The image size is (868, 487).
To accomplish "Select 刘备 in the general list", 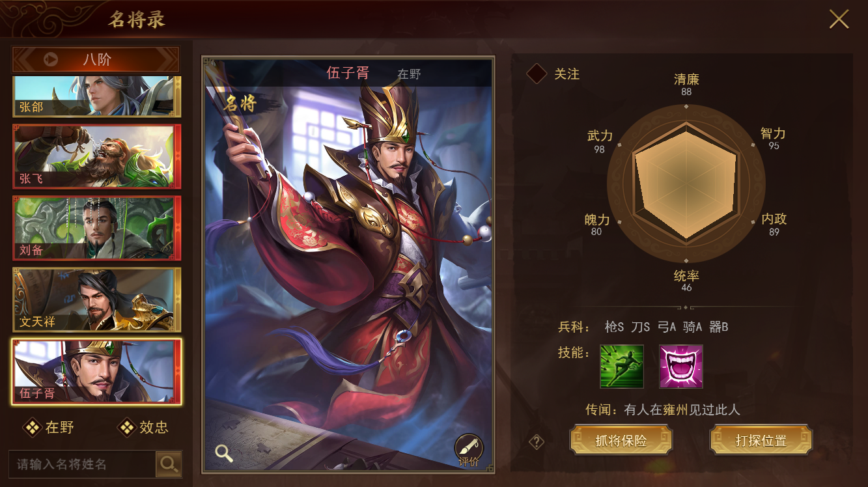I will [97, 228].
